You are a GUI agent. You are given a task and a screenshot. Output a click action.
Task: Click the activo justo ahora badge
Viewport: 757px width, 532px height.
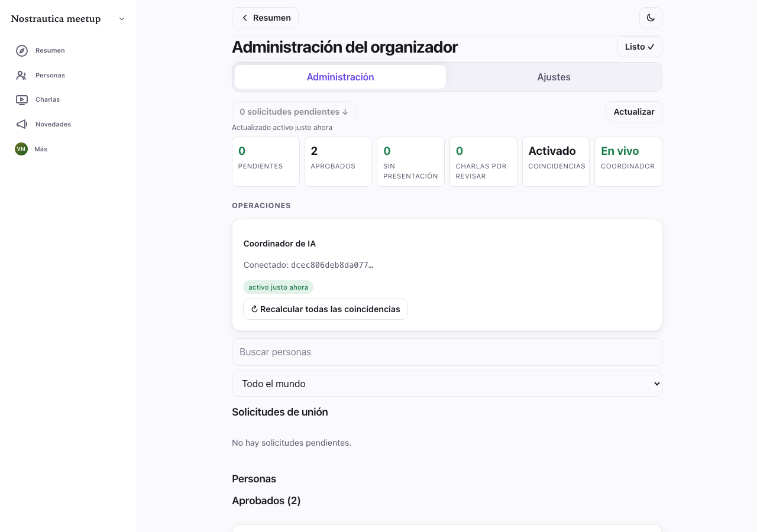[x=278, y=287]
